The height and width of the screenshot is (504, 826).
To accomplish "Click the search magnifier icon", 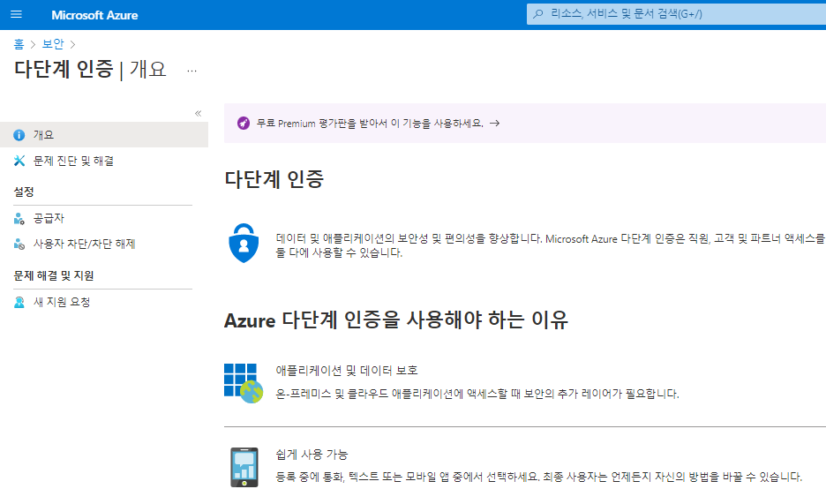I will tap(537, 14).
